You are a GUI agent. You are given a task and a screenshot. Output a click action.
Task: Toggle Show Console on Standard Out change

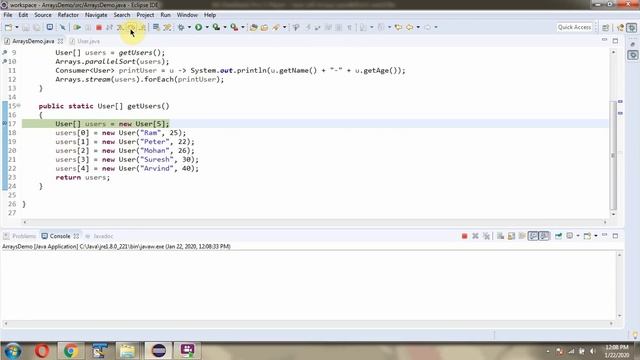click(x=533, y=236)
